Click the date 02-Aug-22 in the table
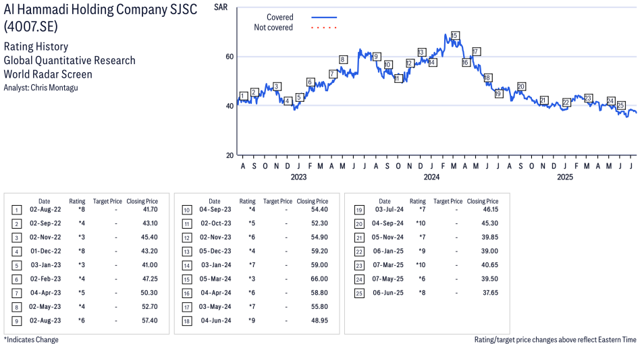644x344 pixels. [x=45, y=209]
